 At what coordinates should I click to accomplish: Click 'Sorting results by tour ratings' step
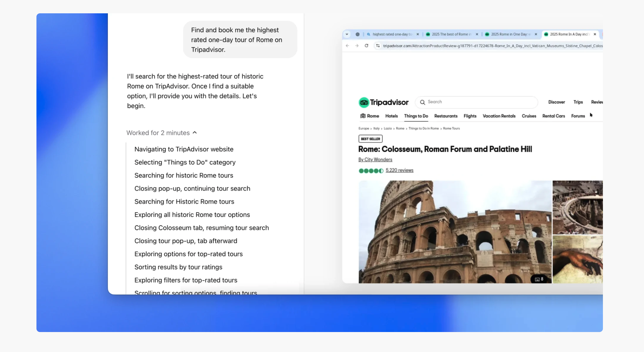point(178,267)
